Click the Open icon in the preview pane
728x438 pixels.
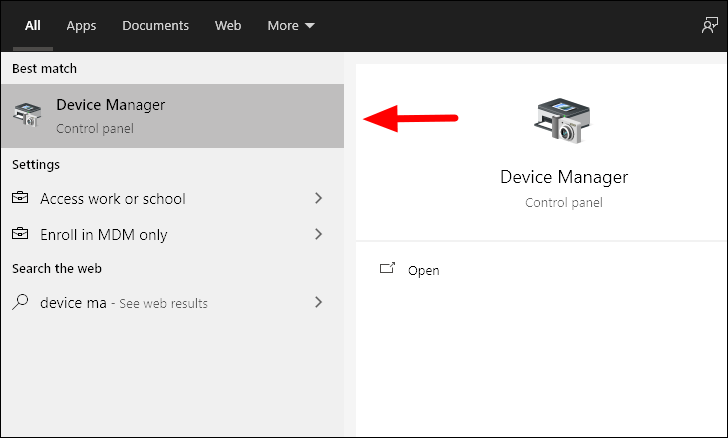[x=387, y=268]
